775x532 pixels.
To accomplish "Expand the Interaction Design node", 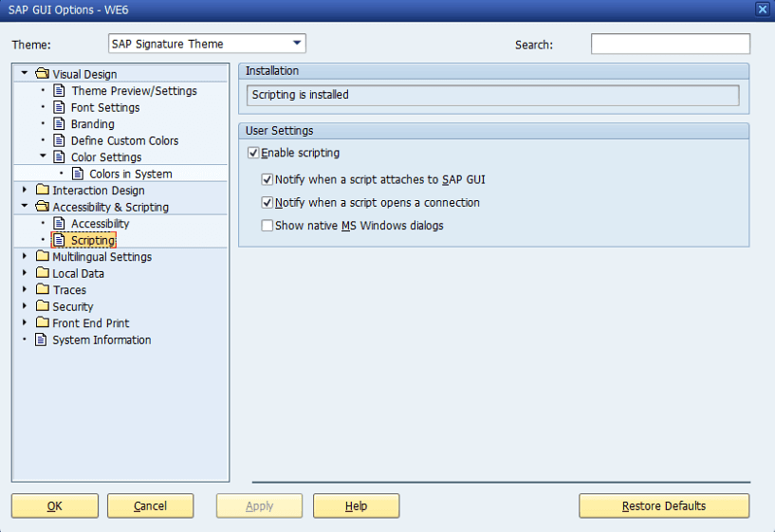I will pyautogui.click(x=25, y=190).
